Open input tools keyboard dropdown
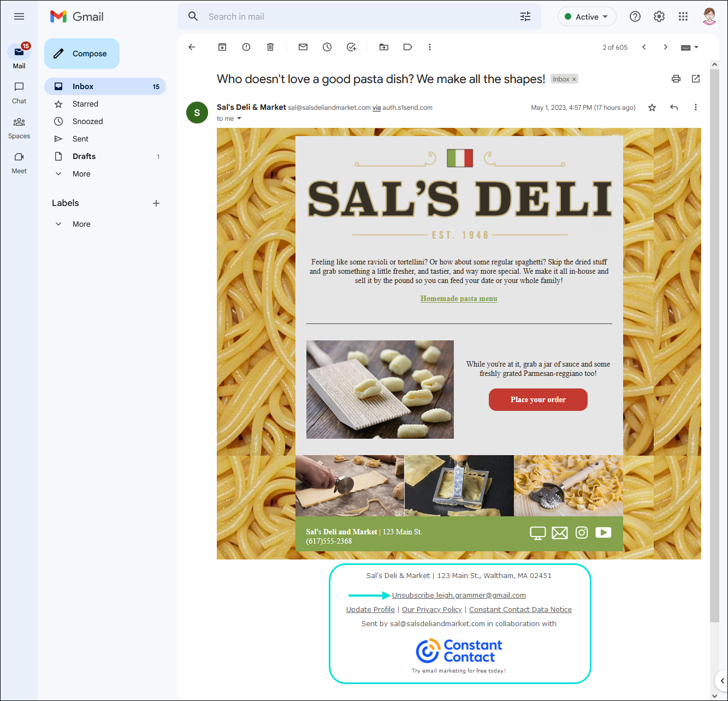The width and height of the screenshot is (728, 701). coord(690,48)
